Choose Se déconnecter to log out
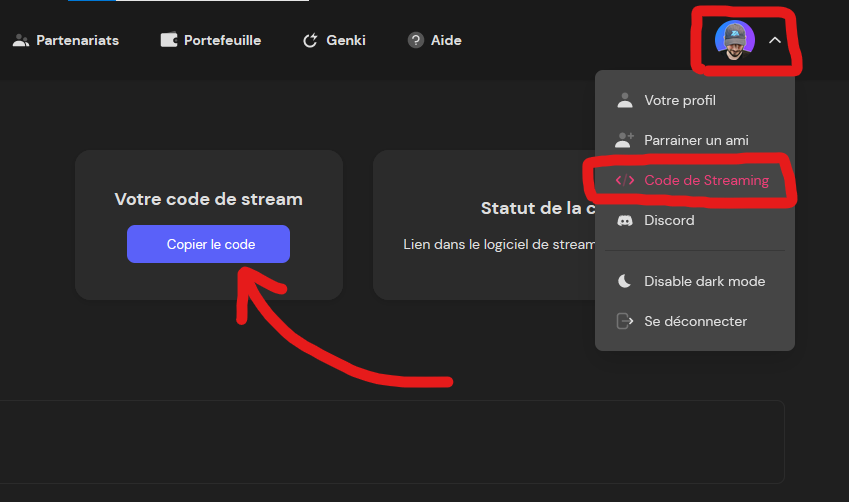Image resolution: width=849 pixels, height=502 pixels. (x=695, y=321)
